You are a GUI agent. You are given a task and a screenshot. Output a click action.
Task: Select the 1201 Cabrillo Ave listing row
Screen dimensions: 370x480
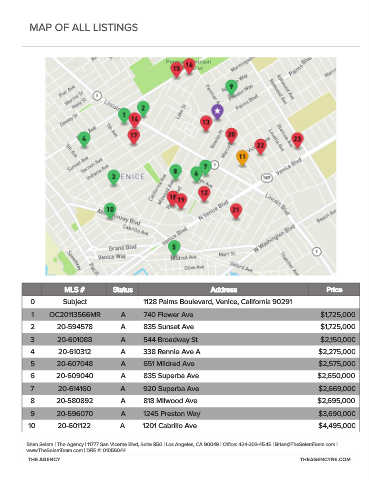click(191, 426)
